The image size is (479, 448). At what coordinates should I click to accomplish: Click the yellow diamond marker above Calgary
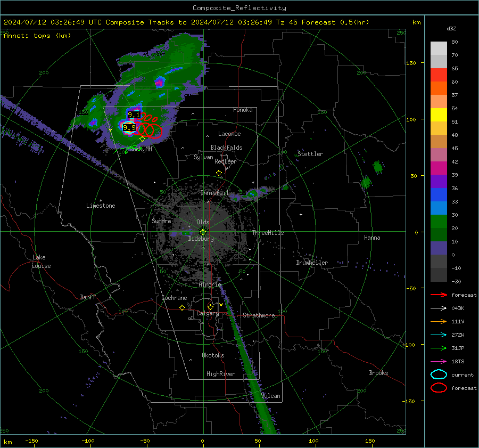210,307
